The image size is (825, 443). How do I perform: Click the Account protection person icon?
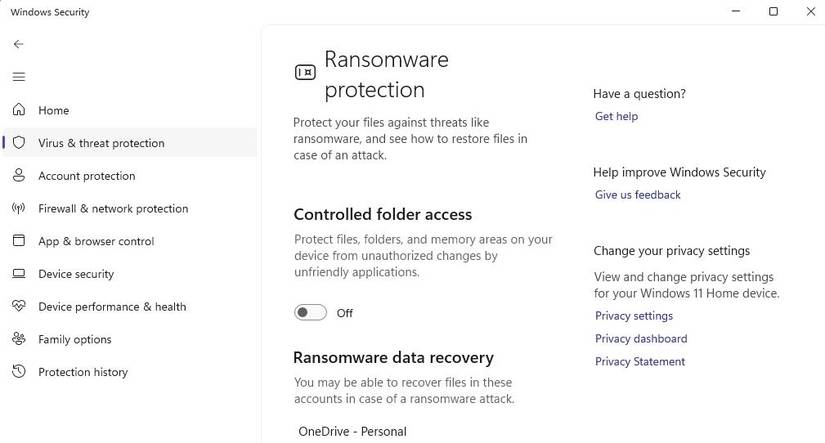(x=18, y=176)
